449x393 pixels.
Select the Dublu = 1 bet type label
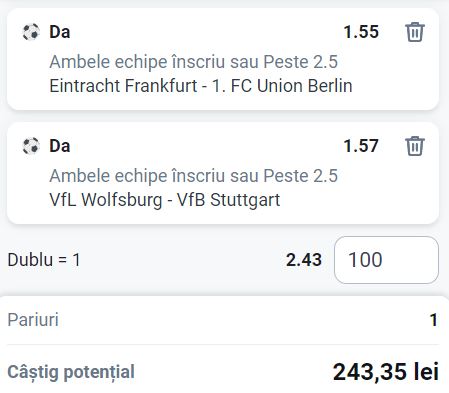[44, 260]
